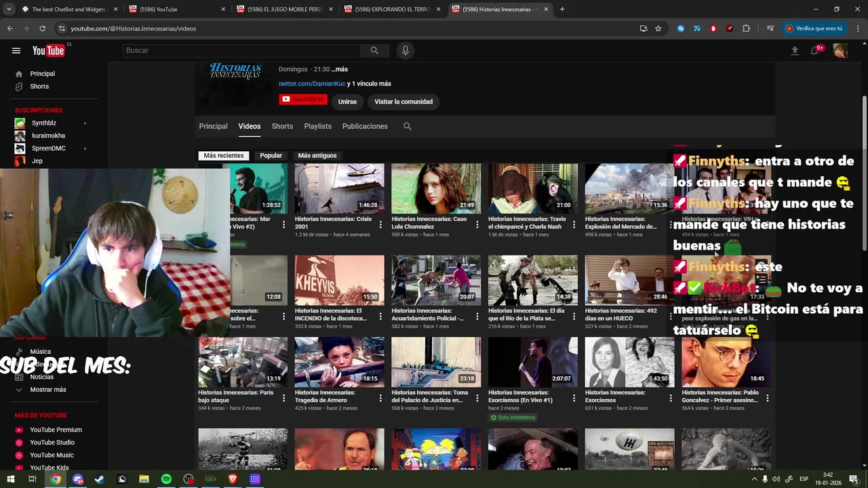The width and height of the screenshot is (868, 488).
Task: Open a new browser tab
Action: 562,9
